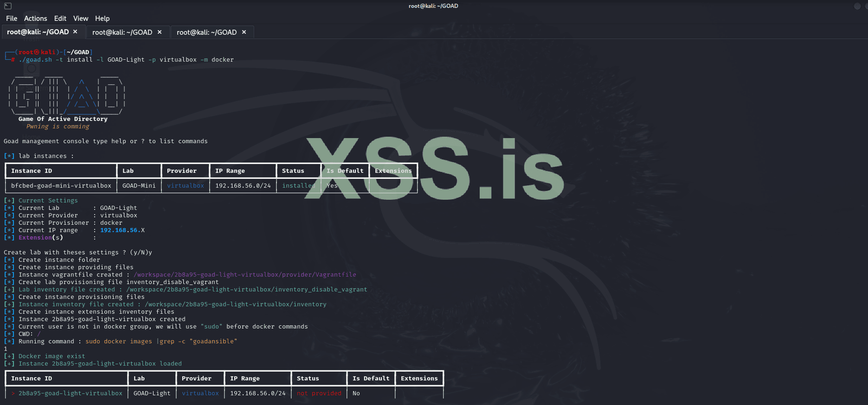868x405 pixels.
Task: Click the 192.168.56.0/24 cell in first table
Action: point(243,186)
